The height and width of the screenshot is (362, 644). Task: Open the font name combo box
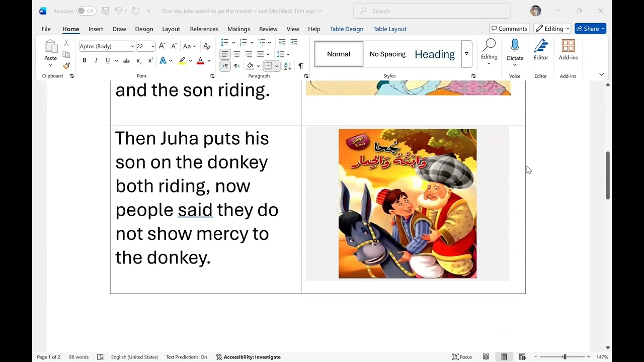(107, 46)
